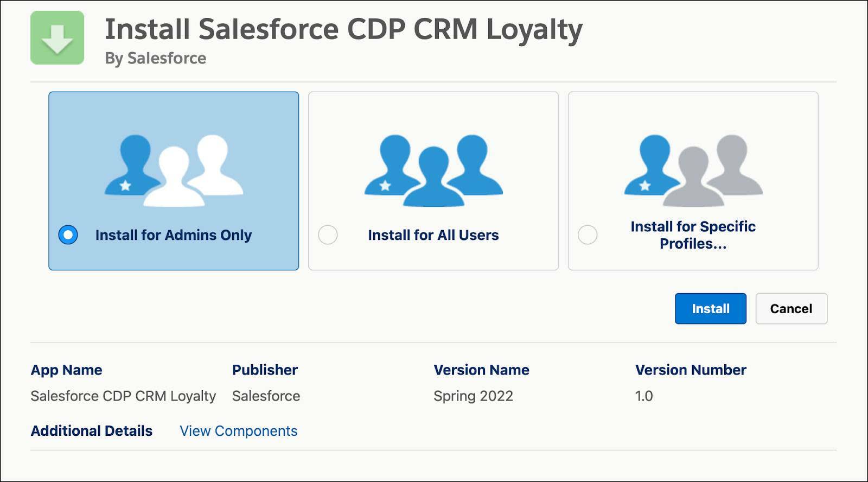Click the "Install Salesforce CDP CRM Loyalty" heading
Screen dimensions: 868x482
(x=343, y=29)
